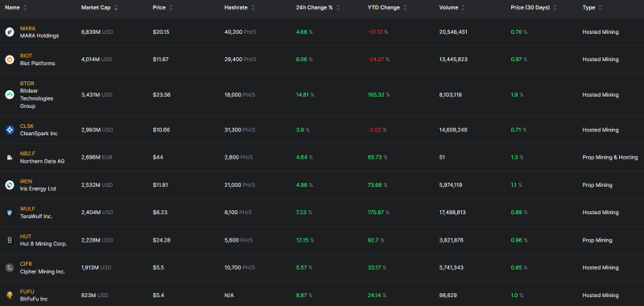Open the BTDR ticker link
Viewport: 644px width, 306px height.
(x=27, y=84)
